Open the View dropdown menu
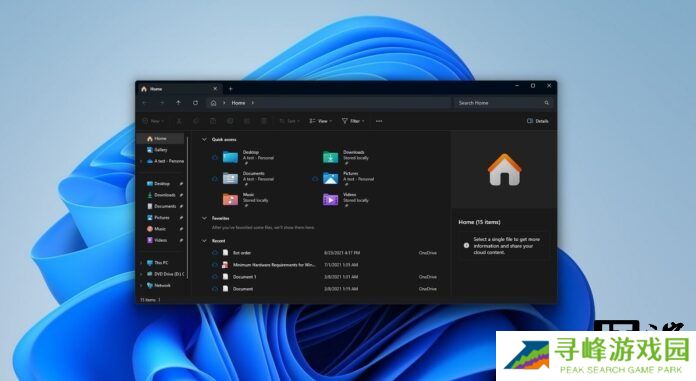 click(x=320, y=121)
